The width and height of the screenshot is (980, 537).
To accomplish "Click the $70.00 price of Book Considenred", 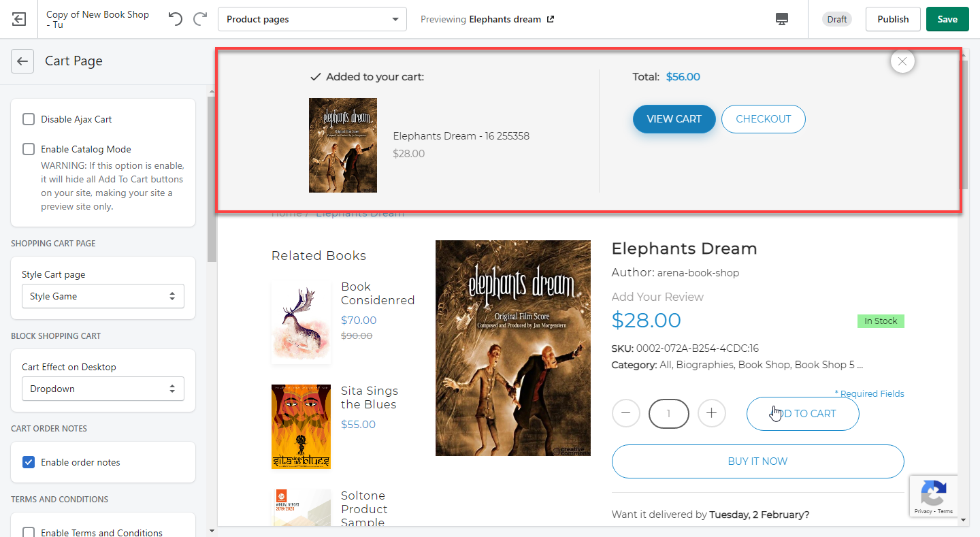I will (359, 321).
